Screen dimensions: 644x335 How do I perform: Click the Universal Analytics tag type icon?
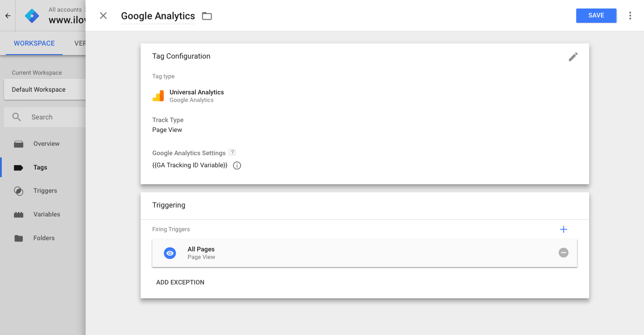pos(158,96)
